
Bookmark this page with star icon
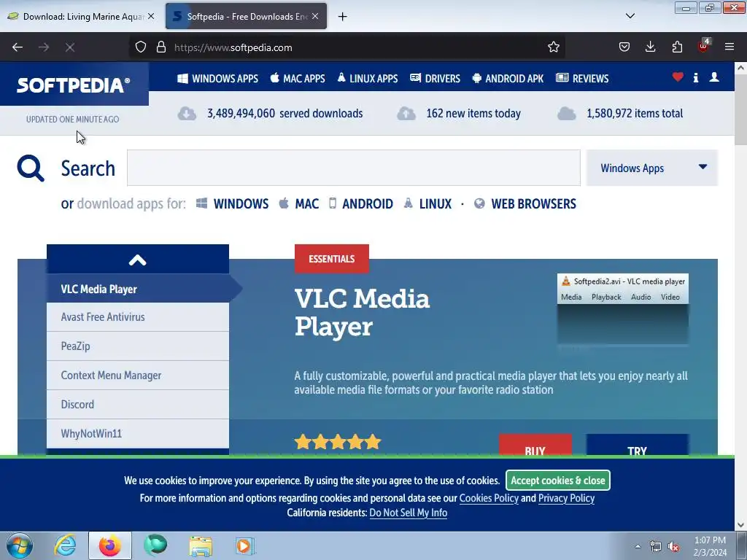[553, 47]
